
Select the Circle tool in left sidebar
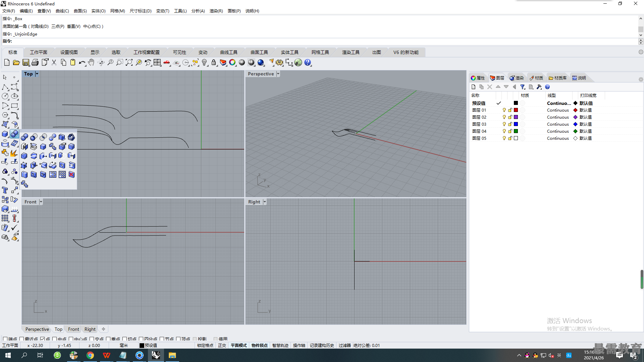[x=5, y=97]
